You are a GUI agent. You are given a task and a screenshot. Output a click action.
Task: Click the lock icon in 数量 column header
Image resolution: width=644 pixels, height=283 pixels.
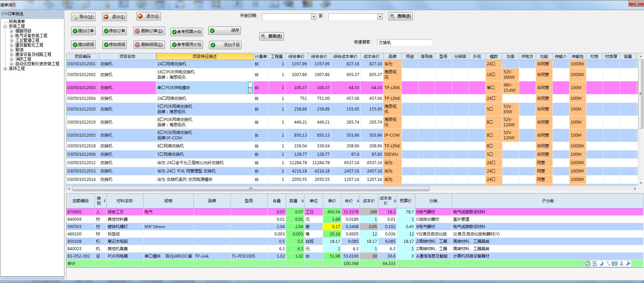302,201
